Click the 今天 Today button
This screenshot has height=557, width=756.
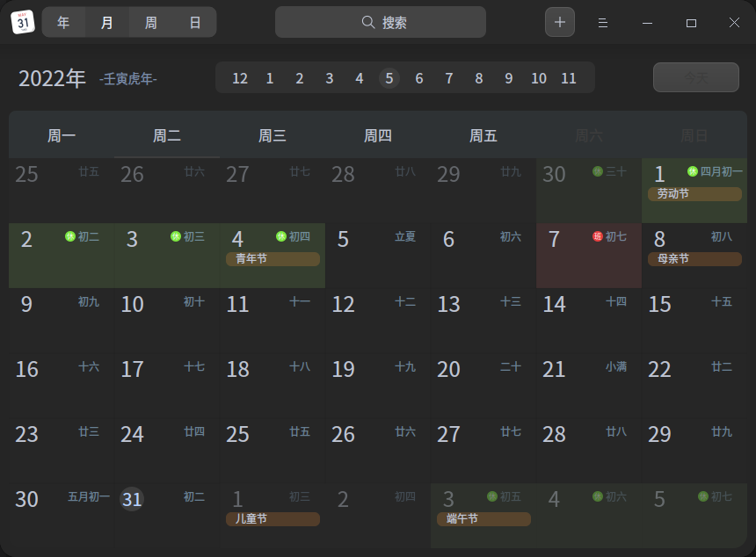[x=695, y=77]
